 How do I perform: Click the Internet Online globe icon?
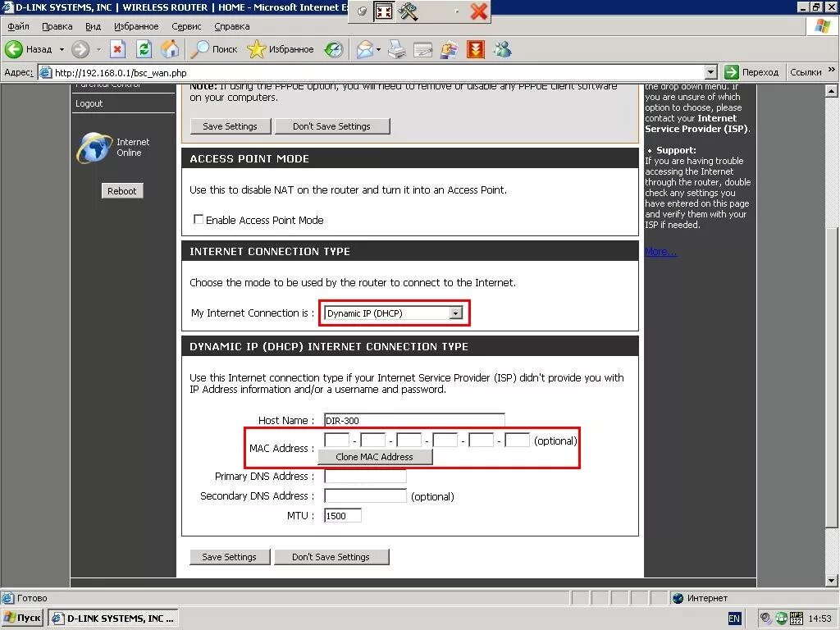(94, 148)
